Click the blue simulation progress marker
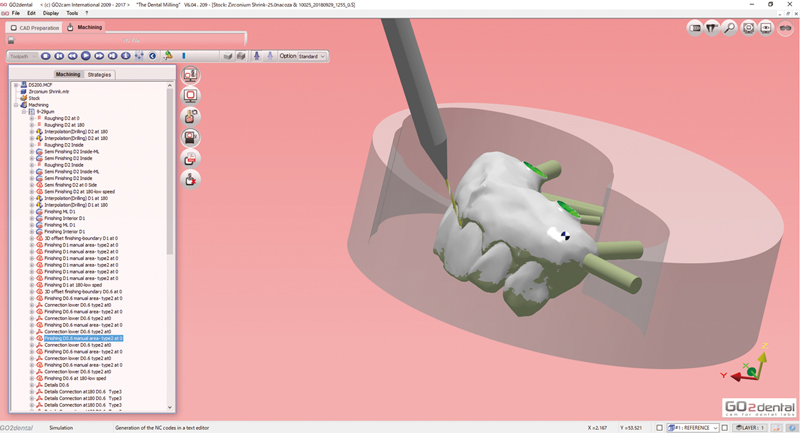Screen dimensions: 800x433 [184, 56]
